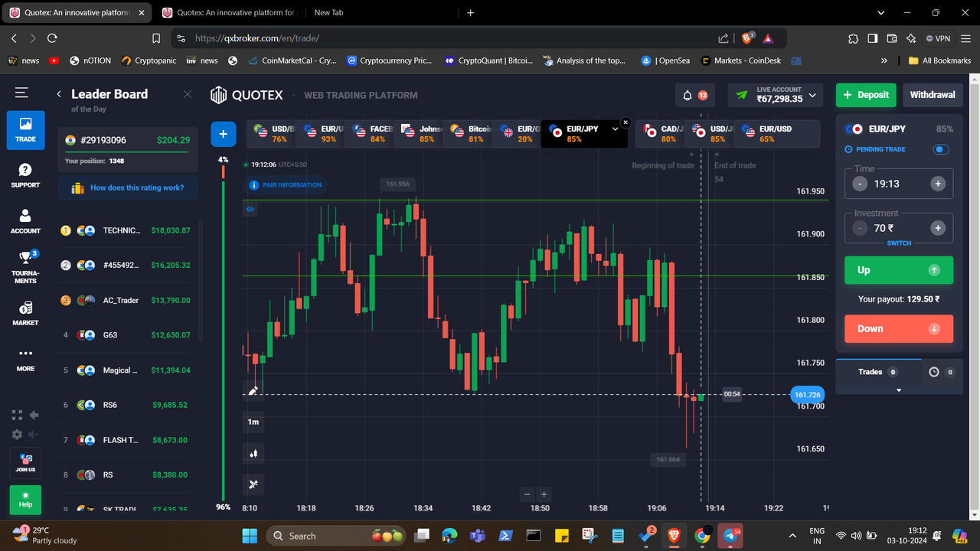Open the Brave VPN button
The width and height of the screenshot is (980, 551).
(938, 38)
